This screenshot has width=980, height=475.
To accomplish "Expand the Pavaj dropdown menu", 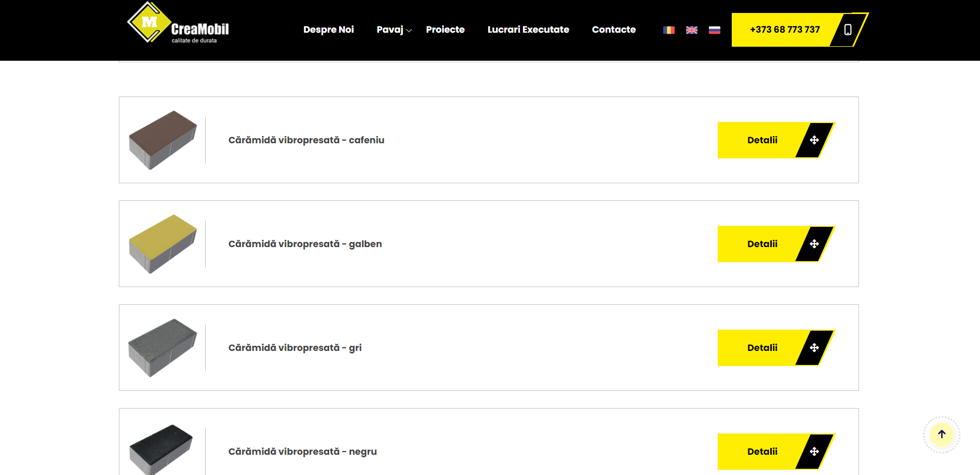I will click(394, 30).
